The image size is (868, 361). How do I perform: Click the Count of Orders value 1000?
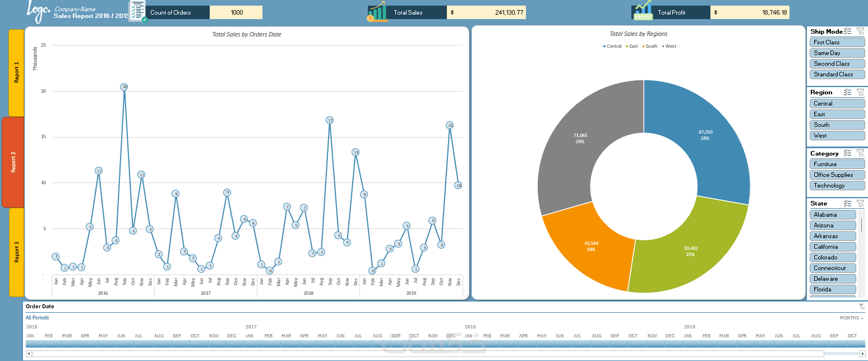coord(237,12)
